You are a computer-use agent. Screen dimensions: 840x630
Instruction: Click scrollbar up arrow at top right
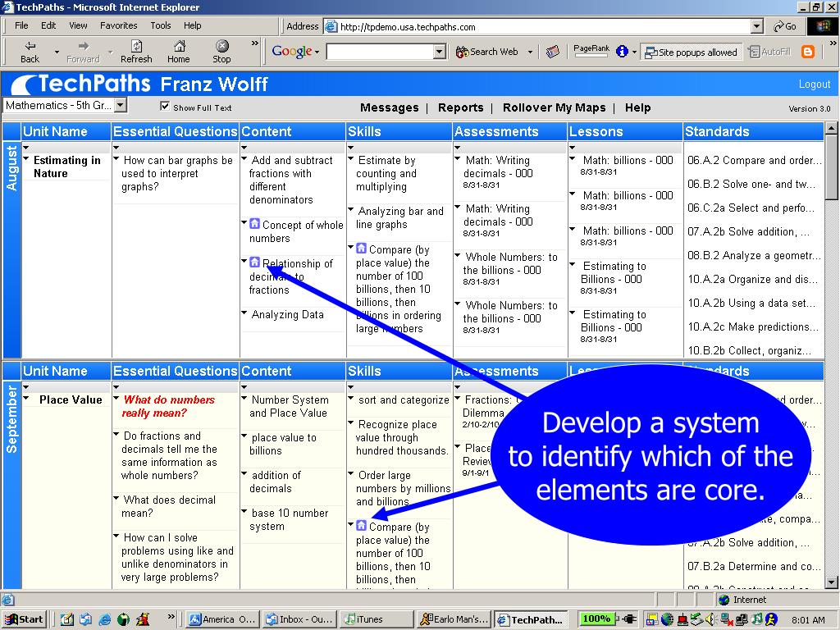click(831, 128)
